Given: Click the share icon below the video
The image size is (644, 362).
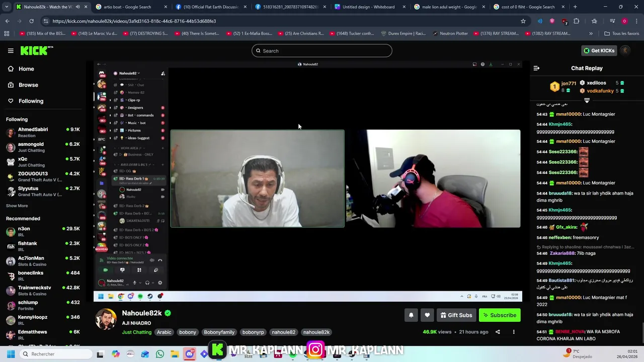Looking at the screenshot, I should pos(498,332).
